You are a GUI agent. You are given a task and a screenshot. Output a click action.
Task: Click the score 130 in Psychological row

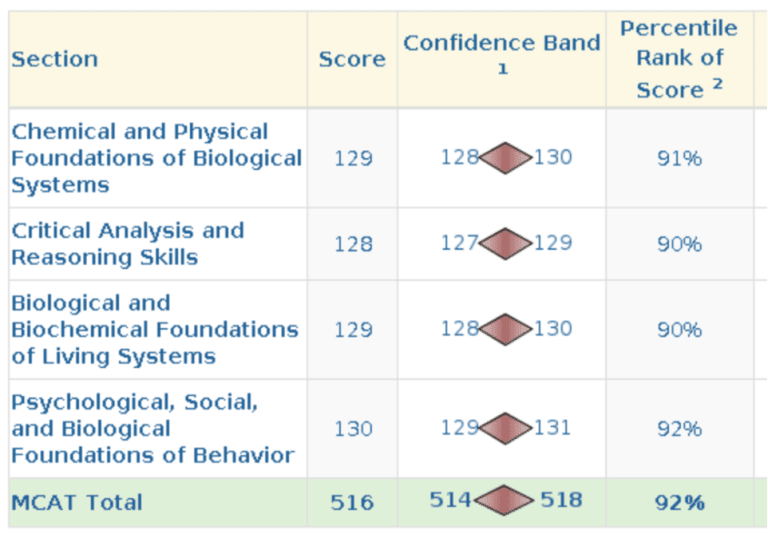point(353,429)
